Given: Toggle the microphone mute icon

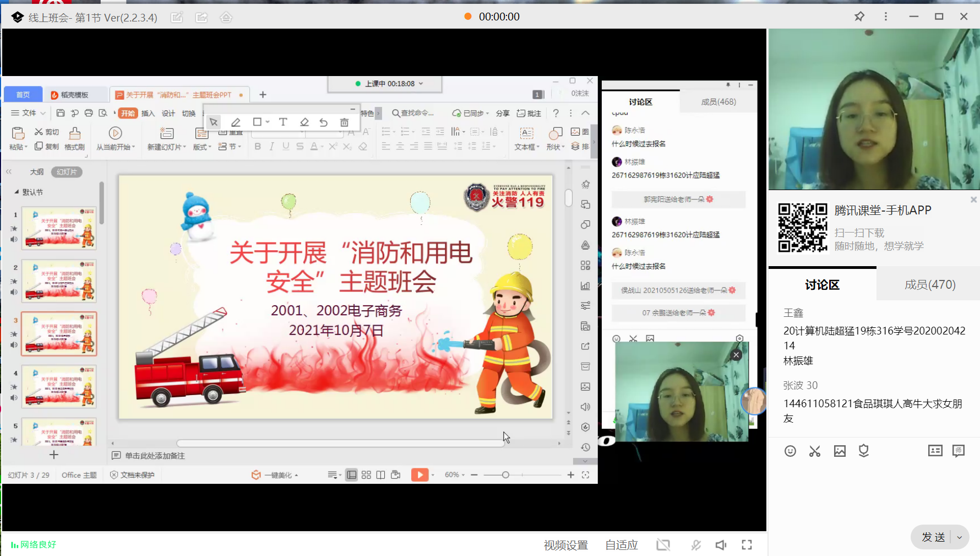Looking at the screenshot, I should tap(696, 545).
